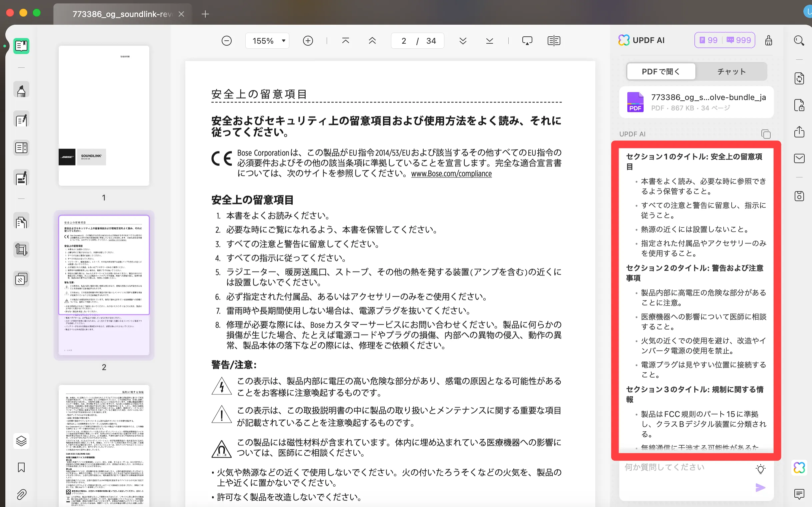Open the Bookmarks panel icon

click(21, 467)
